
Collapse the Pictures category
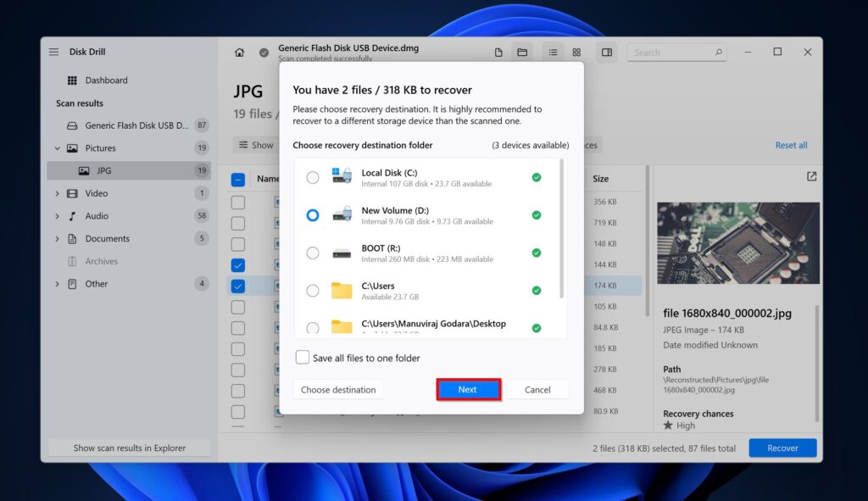point(58,148)
